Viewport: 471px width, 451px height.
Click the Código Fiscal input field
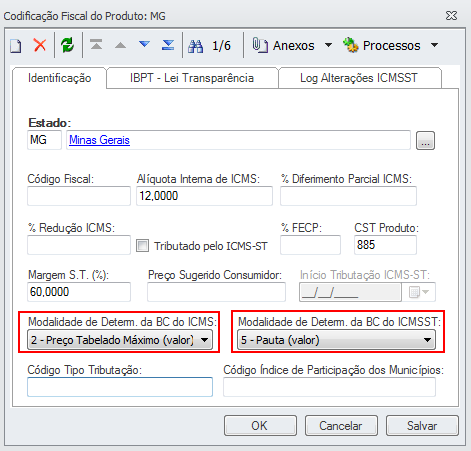click(x=79, y=196)
